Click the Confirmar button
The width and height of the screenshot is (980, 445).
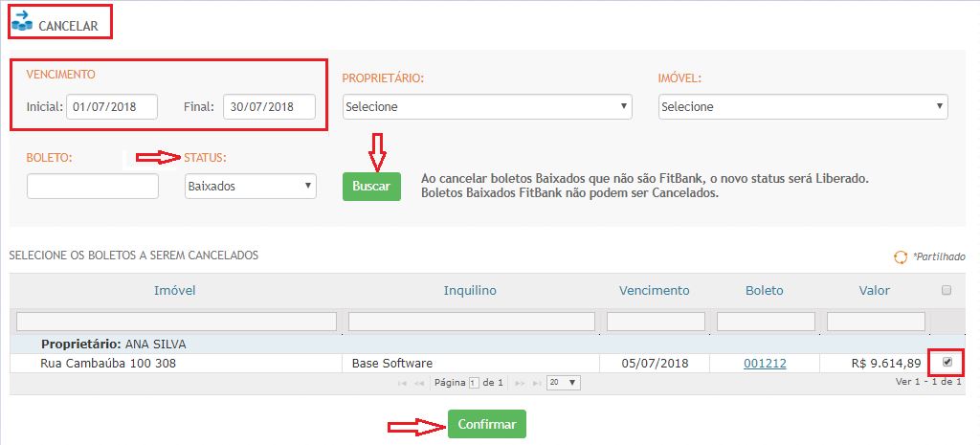(x=486, y=424)
